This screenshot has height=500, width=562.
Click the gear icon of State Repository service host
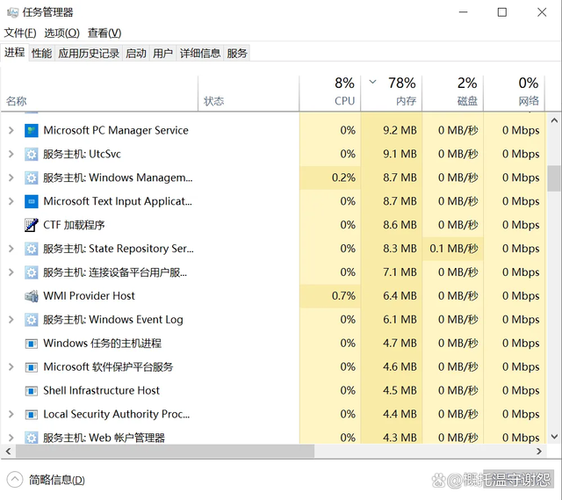point(31,249)
